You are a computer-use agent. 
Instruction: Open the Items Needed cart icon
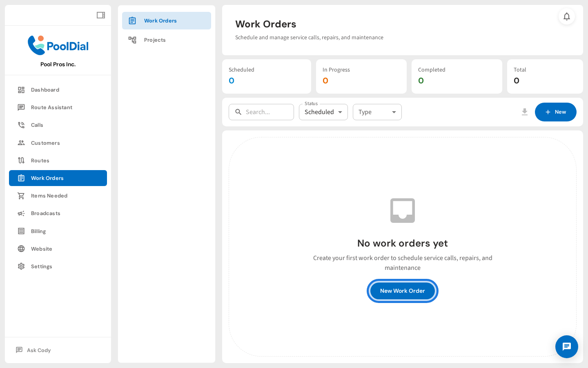21,195
